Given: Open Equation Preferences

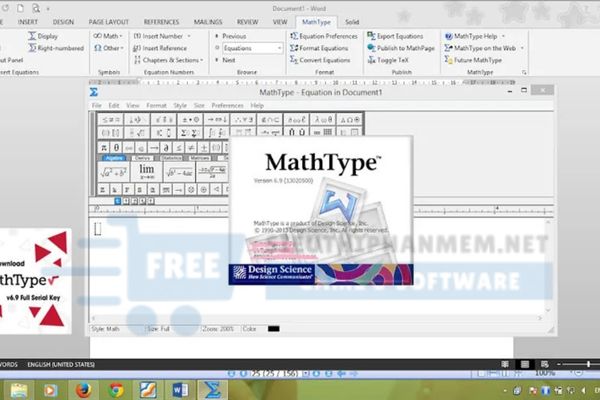Looking at the screenshot, I should (x=324, y=36).
